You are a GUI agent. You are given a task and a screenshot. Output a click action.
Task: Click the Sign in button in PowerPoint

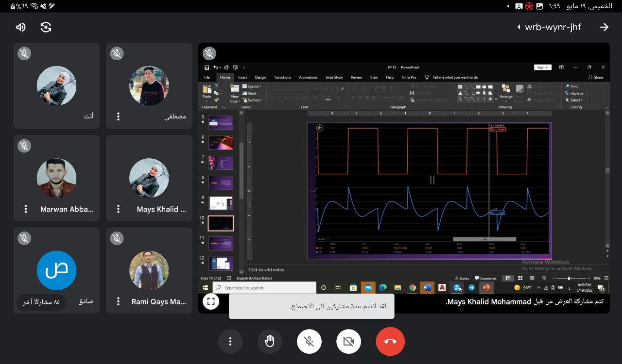[x=542, y=67]
